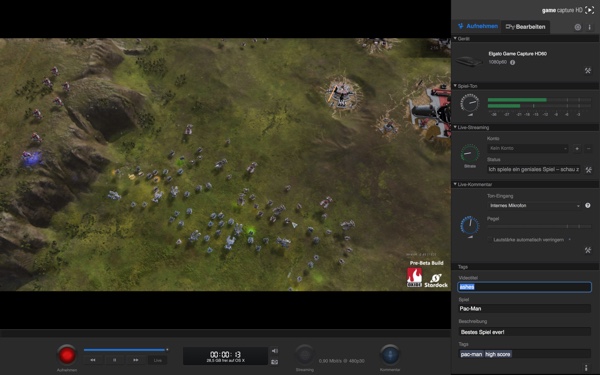The image size is (600, 375).
Task: Edit the stream Status text field
Action: coord(534,169)
